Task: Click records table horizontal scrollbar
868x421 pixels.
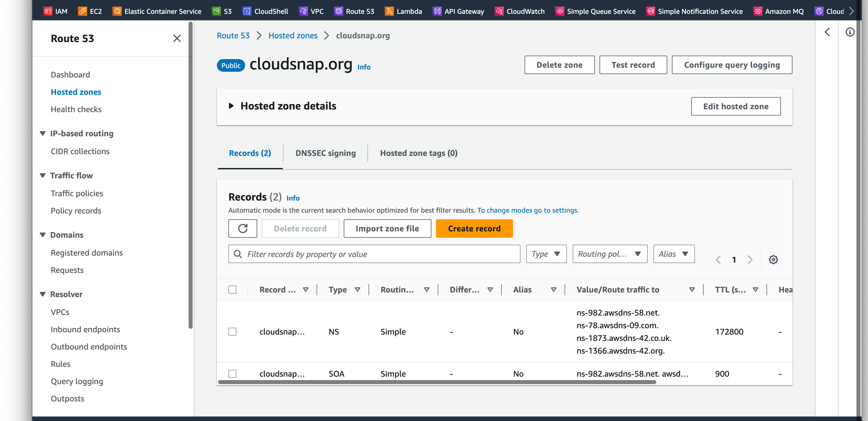Action: coord(437,382)
